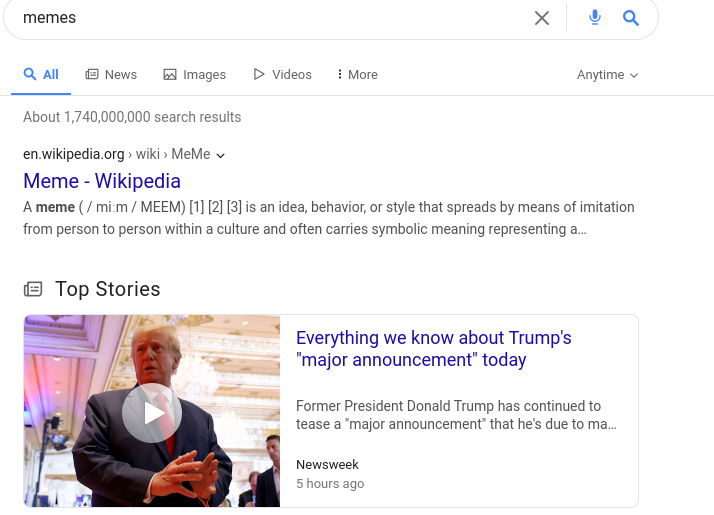Click inside the memes search field
Viewport: 714px width, 515px height.
270,18
